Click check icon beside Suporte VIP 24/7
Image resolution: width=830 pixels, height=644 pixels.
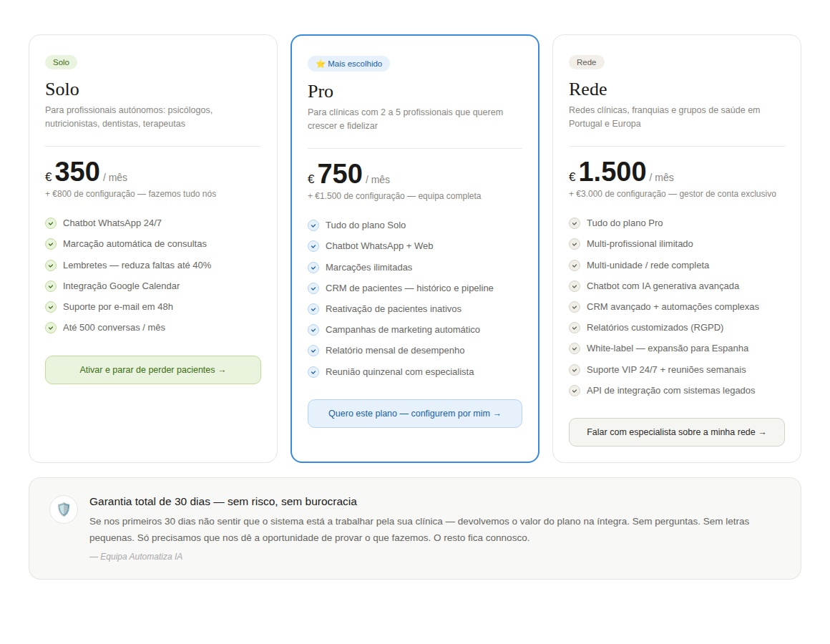pos(575,370)
